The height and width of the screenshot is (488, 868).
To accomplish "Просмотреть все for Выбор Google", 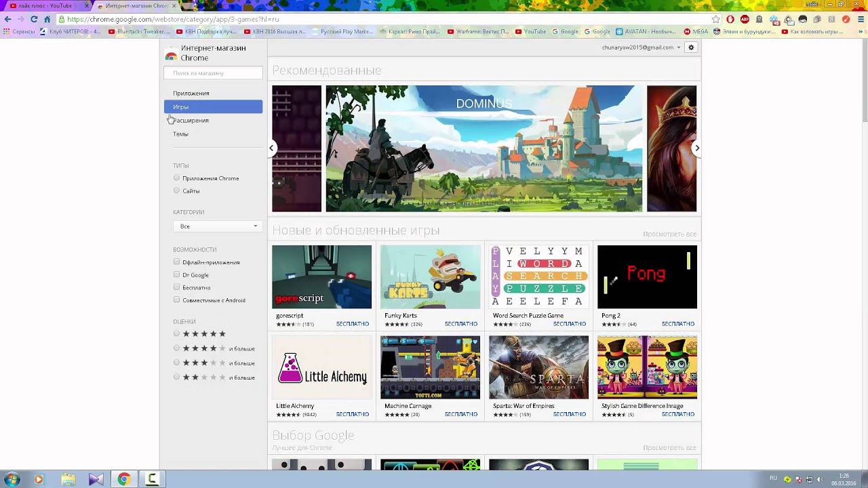I will click(669, 448).
